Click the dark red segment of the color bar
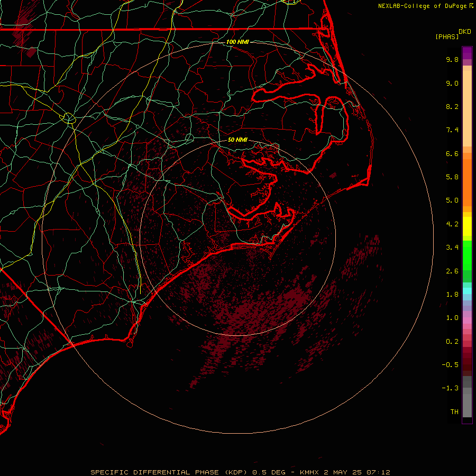 coord(467,361)
